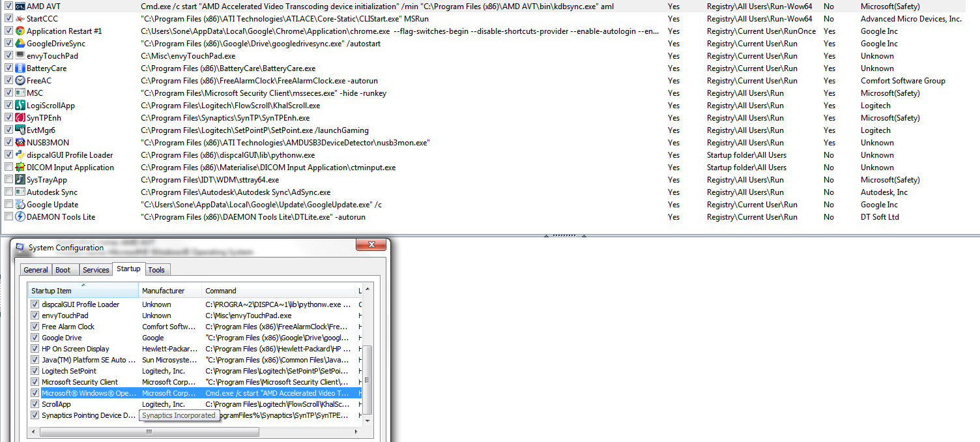The image size is (980, 442).
Task: Enable the DAEMON Tools Lite checkbox
Action: click(x=8, y=217)
